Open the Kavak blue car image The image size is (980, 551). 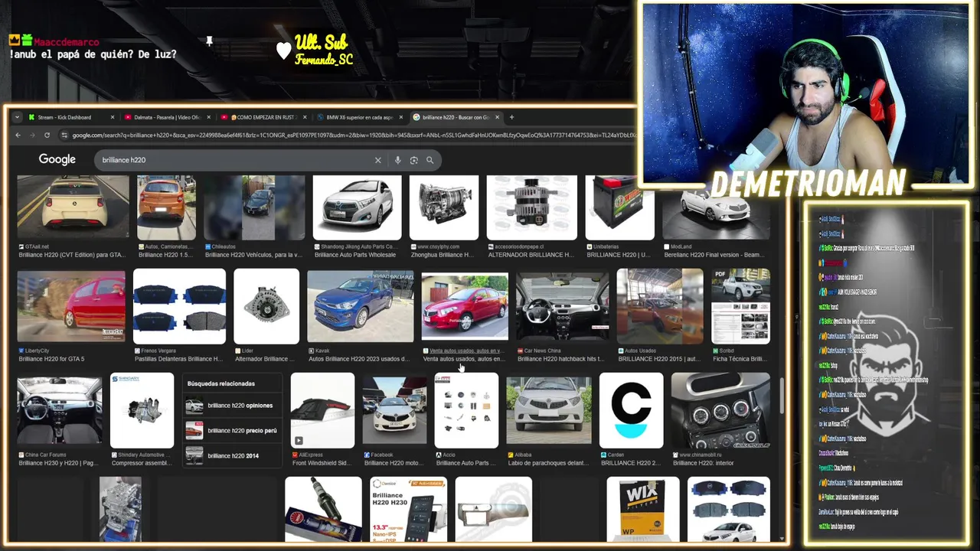pos(360,306)
